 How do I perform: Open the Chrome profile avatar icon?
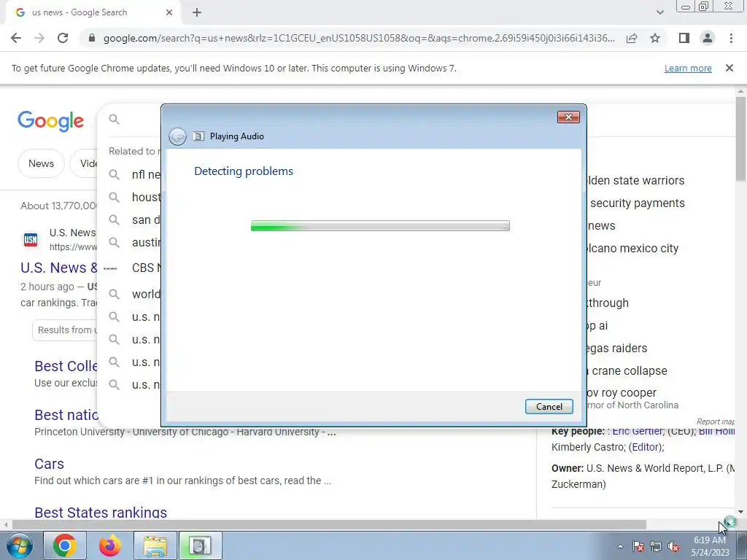tap(708, 38)
